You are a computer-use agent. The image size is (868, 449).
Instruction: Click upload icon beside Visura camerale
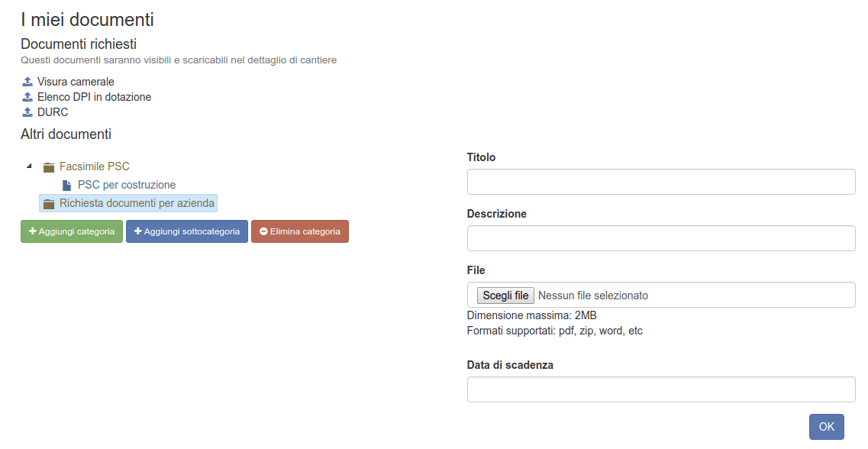(x=27, y=82)
